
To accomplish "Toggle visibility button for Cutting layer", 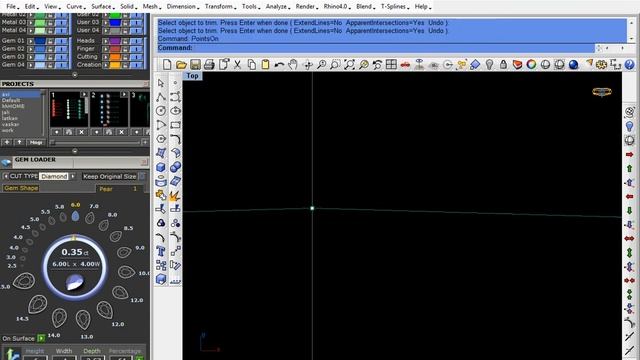I will 136,57.
